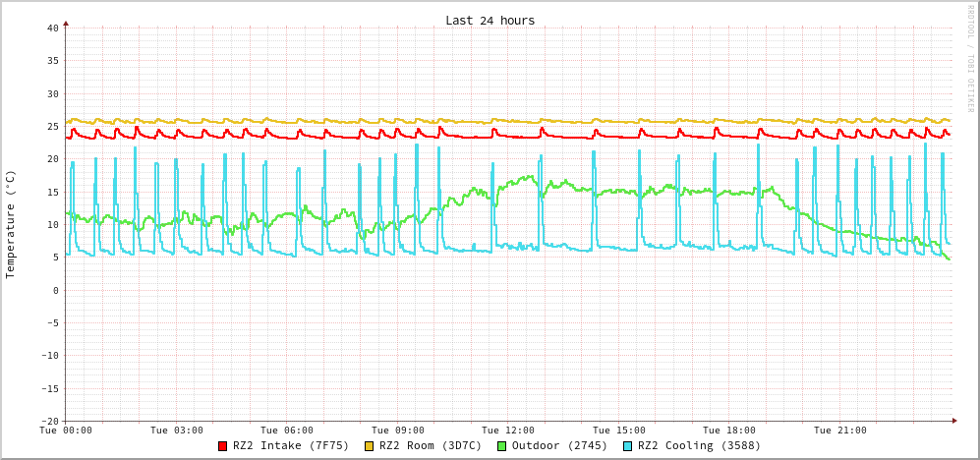Click the "Tue 12:00" time axis label
Screen dimensions: 980x460
[508, 431]
